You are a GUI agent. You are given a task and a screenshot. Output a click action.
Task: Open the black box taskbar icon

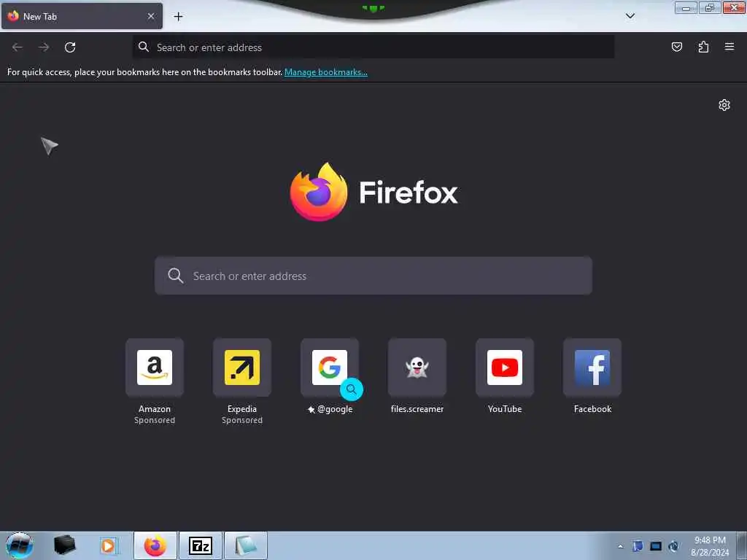[65, 545]
